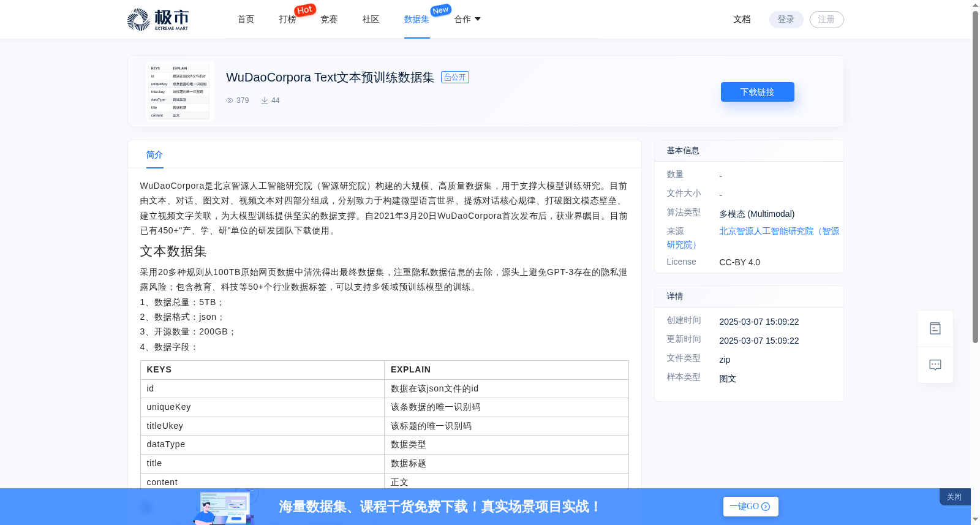
Task: Click the 多模态 (Multimodal) value
Action: [x=757, y=214]
